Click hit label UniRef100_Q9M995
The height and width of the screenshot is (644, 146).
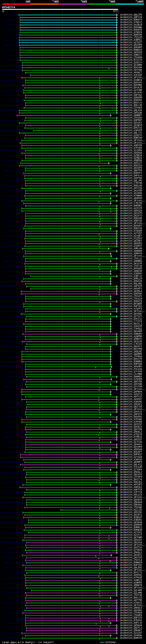131,98
